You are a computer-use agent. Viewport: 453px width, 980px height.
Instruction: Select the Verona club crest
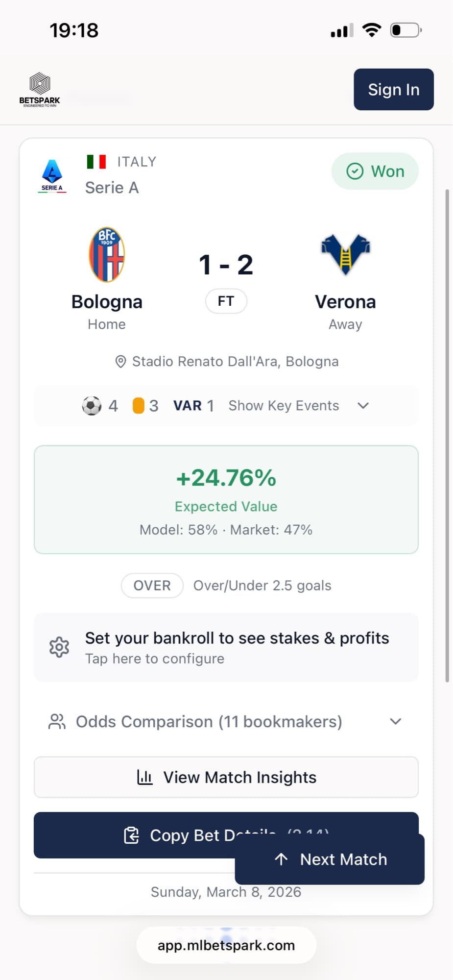click(345, 254)
